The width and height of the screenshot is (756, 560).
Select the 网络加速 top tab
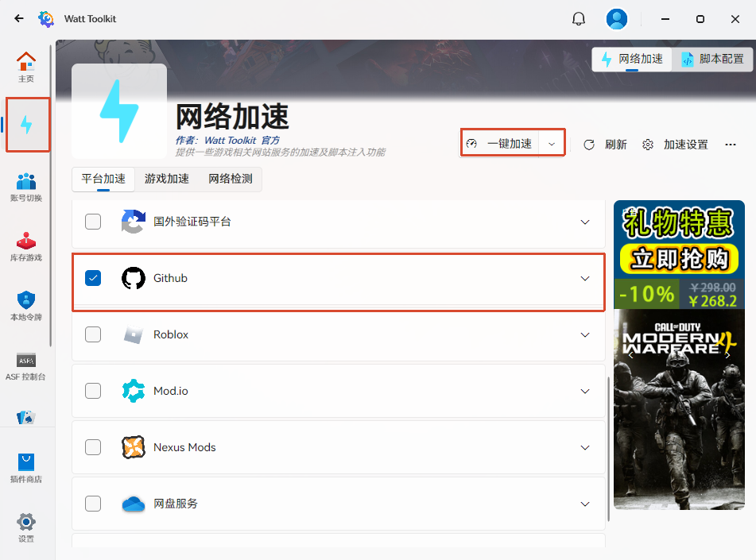[x=632, y=60]
